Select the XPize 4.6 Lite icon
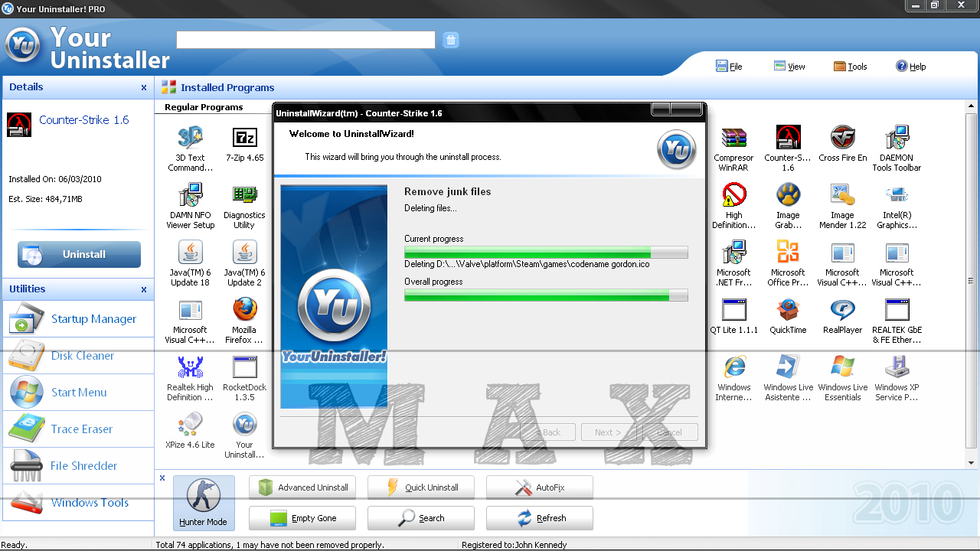This screenshot has width=980, height=551. (x=190, y=425)
